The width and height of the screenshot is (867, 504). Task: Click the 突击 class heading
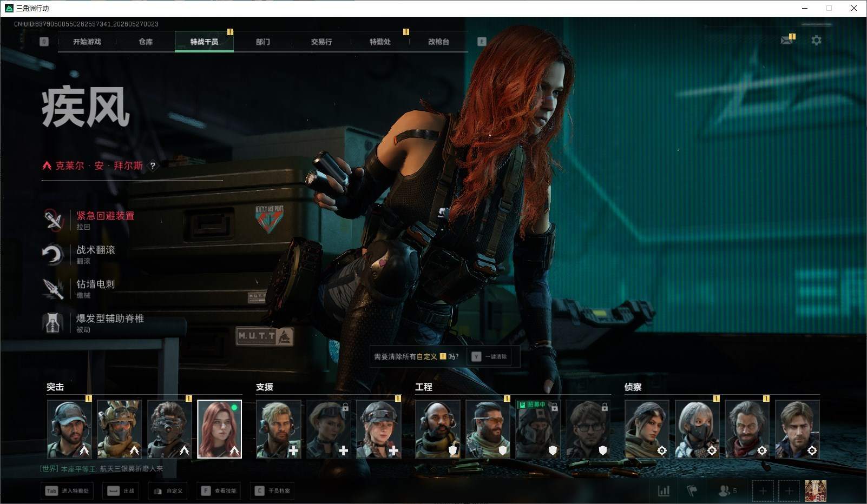point(55,387)
